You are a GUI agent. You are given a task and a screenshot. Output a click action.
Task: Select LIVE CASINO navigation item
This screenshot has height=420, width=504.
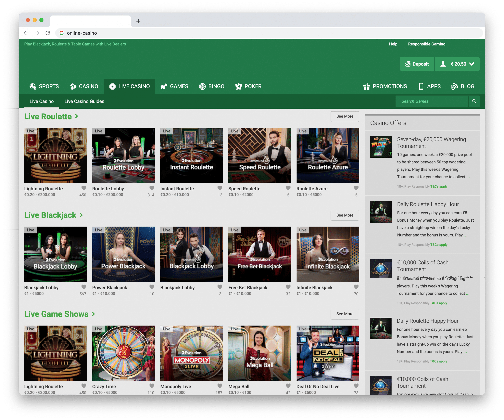point(129,86)
